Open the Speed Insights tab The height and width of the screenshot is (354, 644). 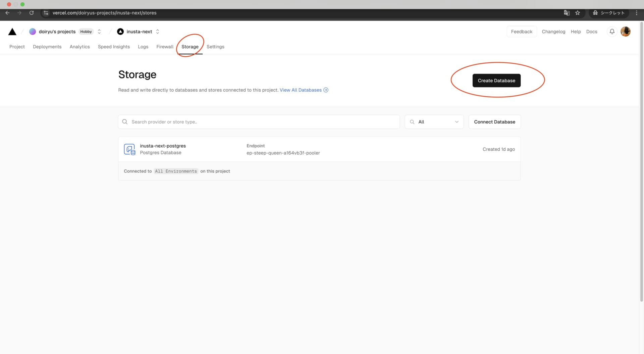(x=114, y=47)
